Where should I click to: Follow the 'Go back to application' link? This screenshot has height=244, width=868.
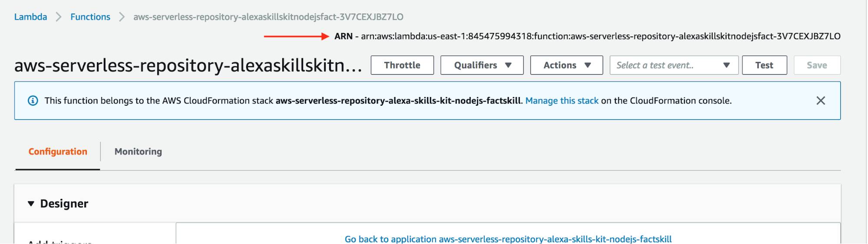pyautogui.click(x=508, y=239)
